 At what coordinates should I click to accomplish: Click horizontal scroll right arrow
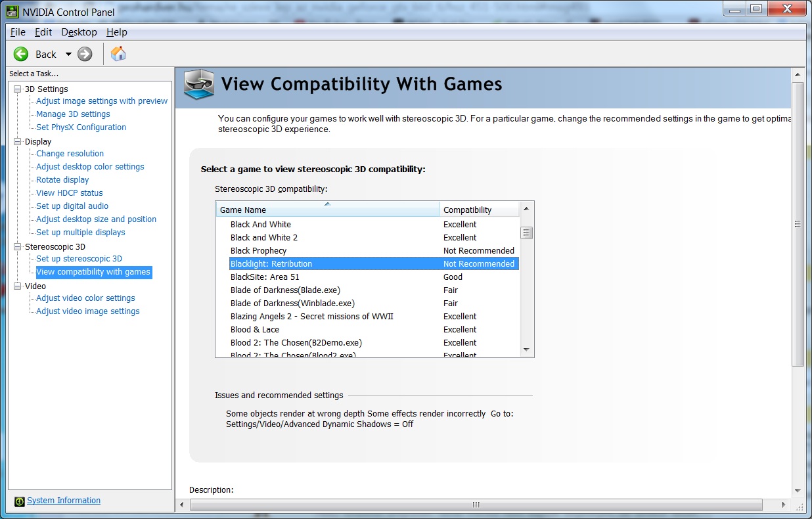pyautogui.click(x=784, y=505)
